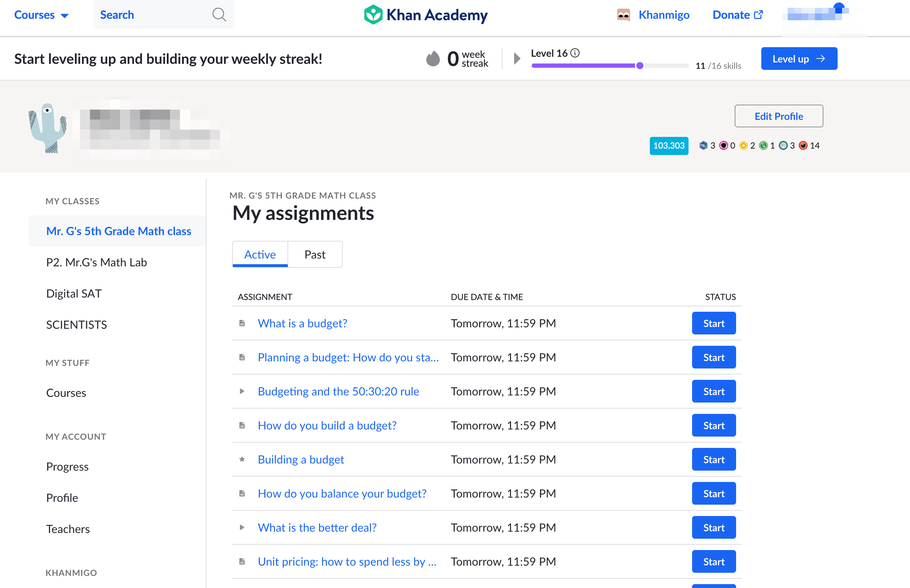Click the search magnifying glass icon
This screenshot has height=588, width=910.
[219, 15]
